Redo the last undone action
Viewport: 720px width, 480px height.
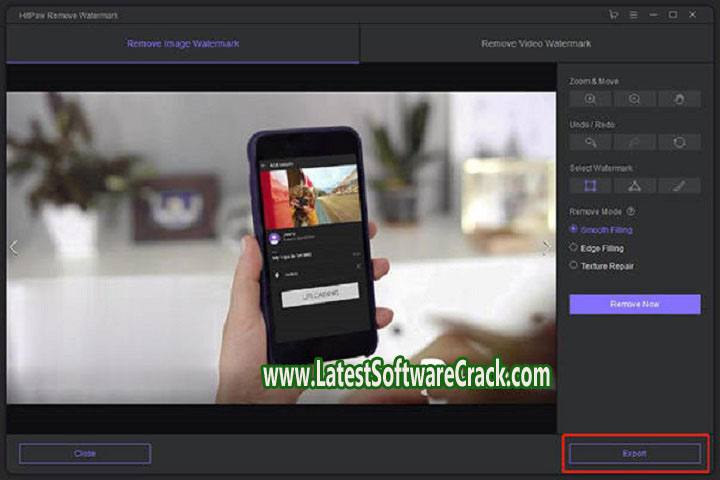pyautogui.click(x=635, y=143)
